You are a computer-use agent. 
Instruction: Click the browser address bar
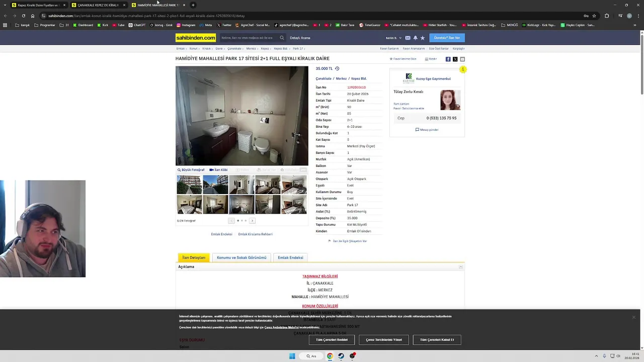point(312,16)
